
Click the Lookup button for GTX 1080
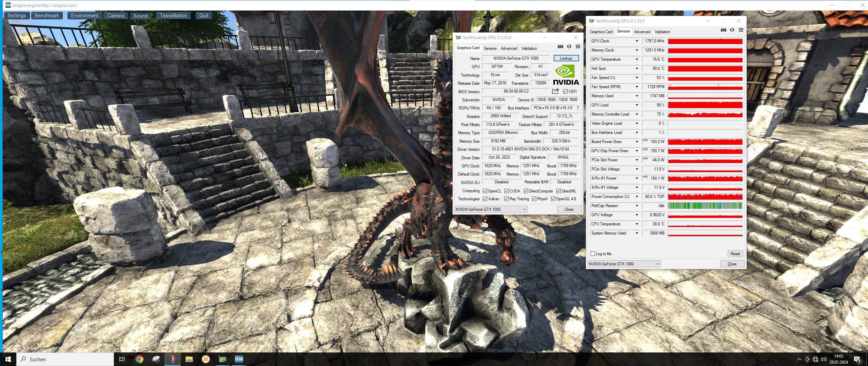566,58
